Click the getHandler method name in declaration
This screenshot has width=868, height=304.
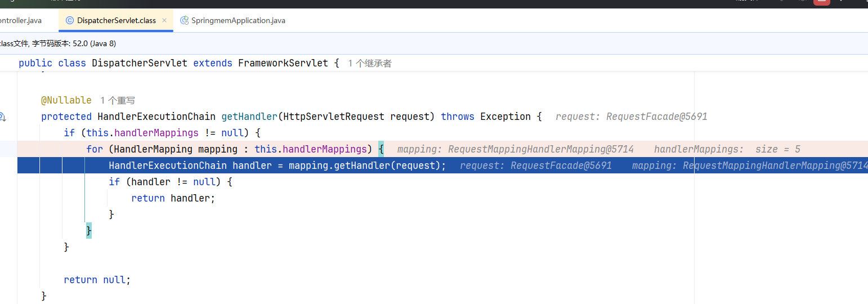coord(246,117)
